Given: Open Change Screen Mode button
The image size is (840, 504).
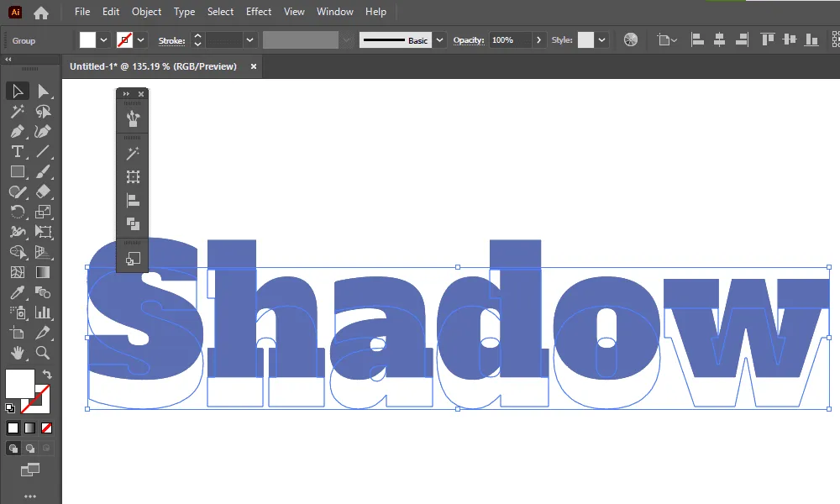Looking at the screenshot, I should [30, 470].
